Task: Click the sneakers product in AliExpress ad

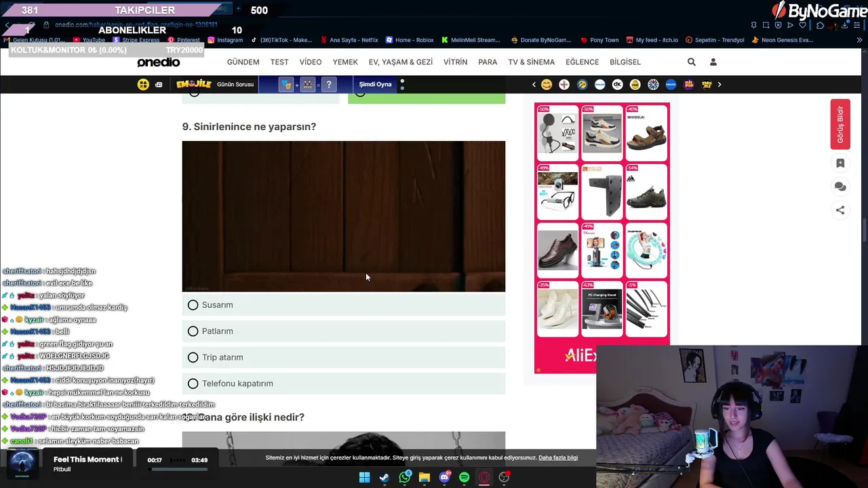Action: pyautogui.click(x=601, y=133)
